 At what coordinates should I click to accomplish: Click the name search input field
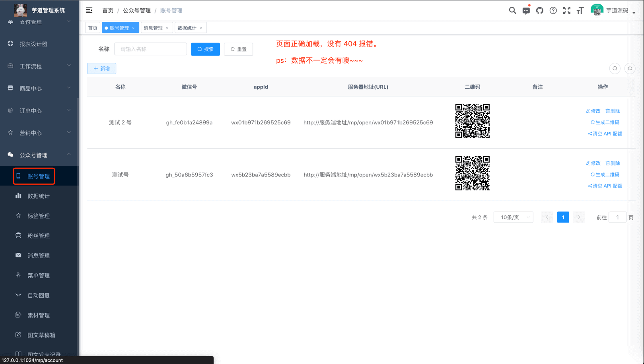(150, 49)
